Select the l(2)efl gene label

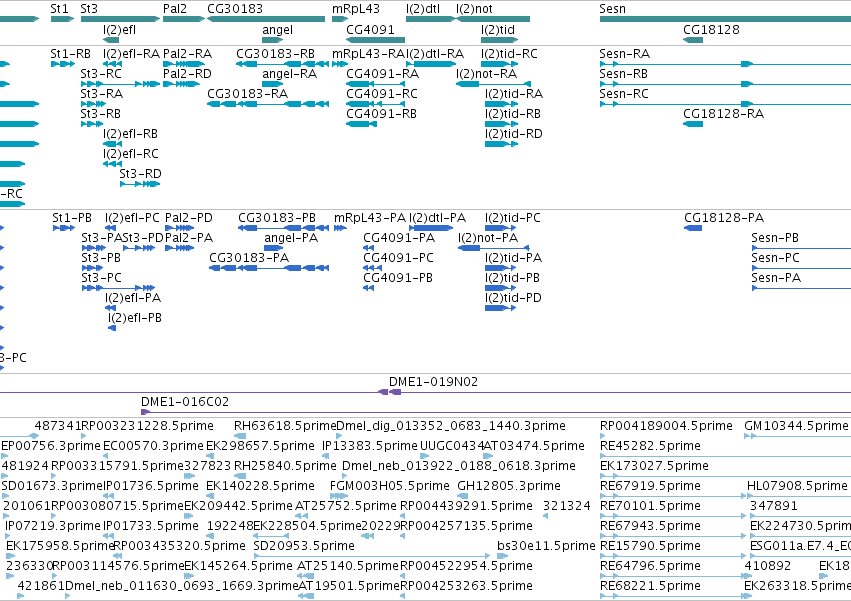119,30
